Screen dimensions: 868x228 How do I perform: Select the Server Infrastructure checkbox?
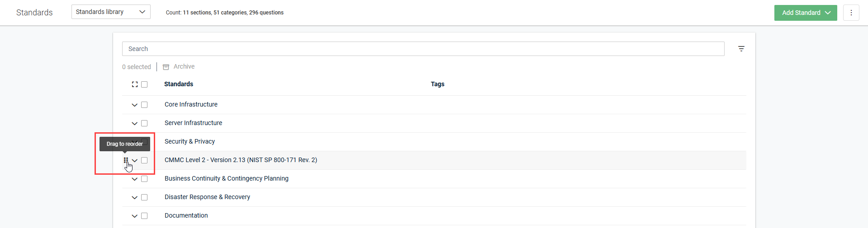[x=144, y=123]
